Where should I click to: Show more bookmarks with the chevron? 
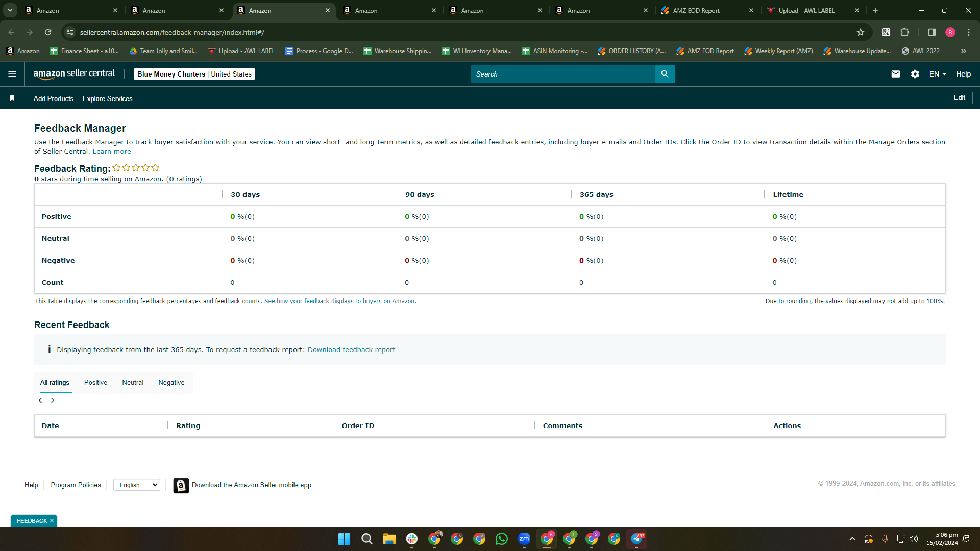click(964, 51)
